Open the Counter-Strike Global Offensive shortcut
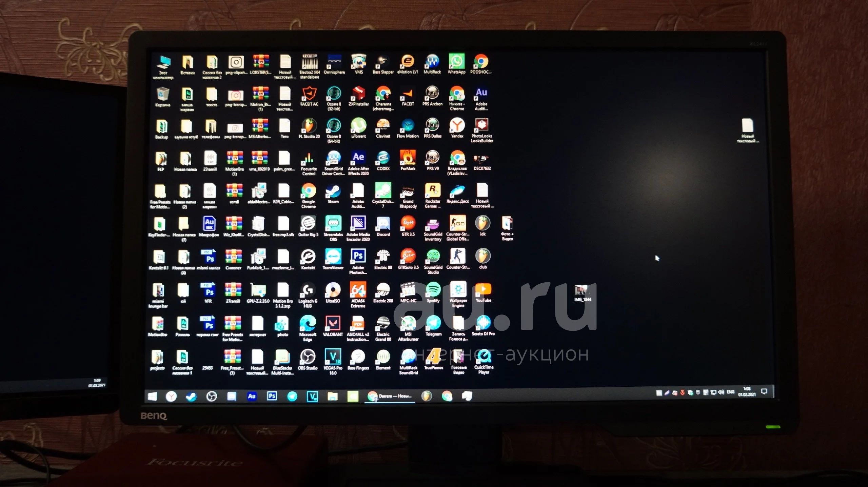The height and width of the screenshot is (487, 868). tap(458, 228)
